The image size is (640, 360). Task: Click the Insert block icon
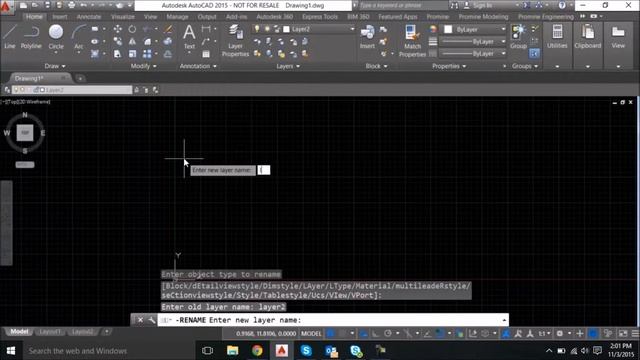tap(367, 37)
